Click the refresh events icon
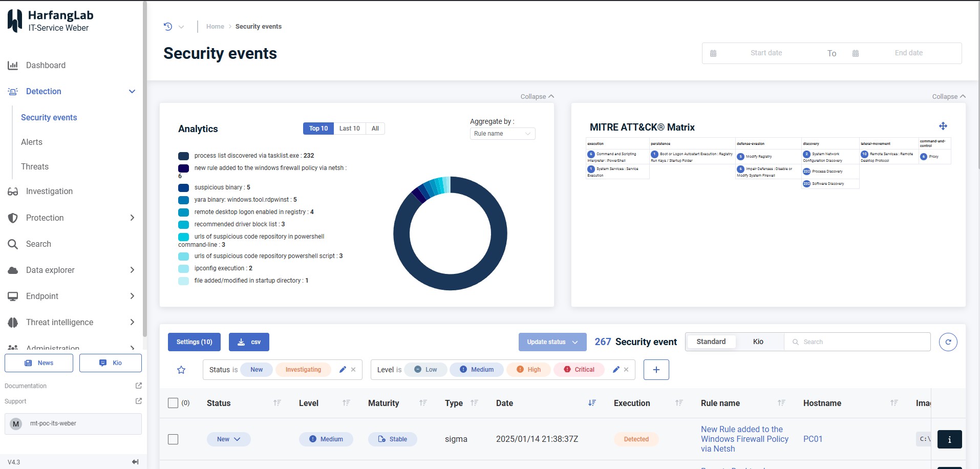Viewport: 980px width, 469px height. pos(948,342)
